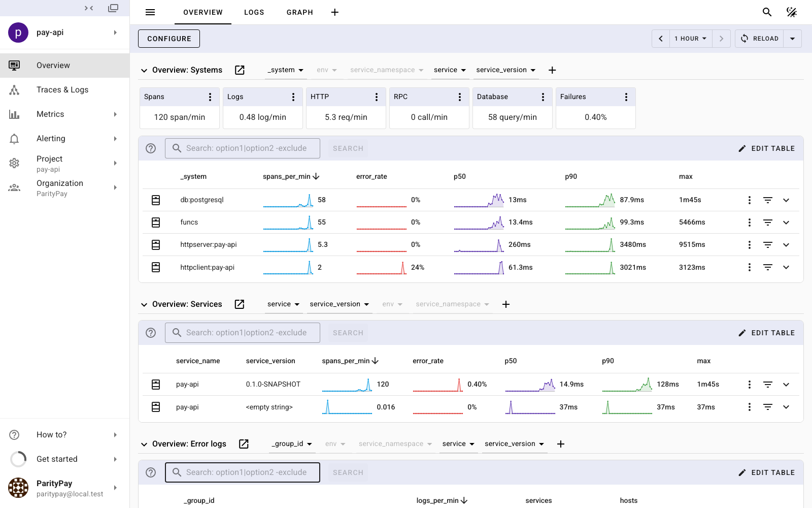812x508 pixels.
Task: Click the RELOAD button
Action: click(x=759, y=39)
